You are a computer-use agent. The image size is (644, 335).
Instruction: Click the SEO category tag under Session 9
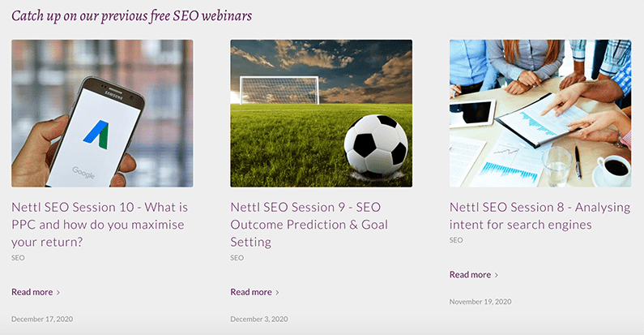(x=237, y=258)
